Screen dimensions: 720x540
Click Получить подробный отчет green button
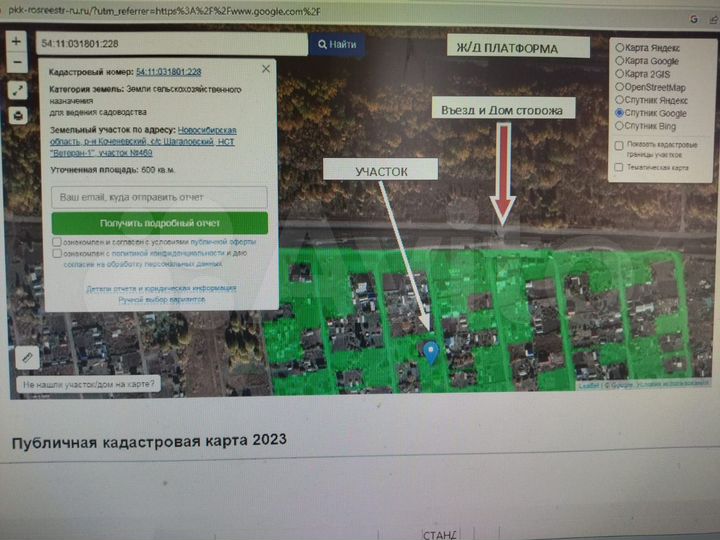159,223
